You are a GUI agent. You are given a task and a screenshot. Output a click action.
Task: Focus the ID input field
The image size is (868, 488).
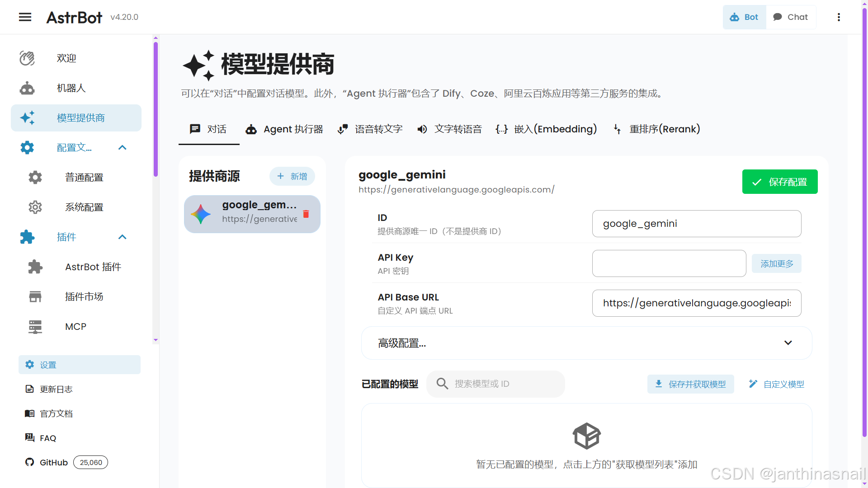(697, 224)
